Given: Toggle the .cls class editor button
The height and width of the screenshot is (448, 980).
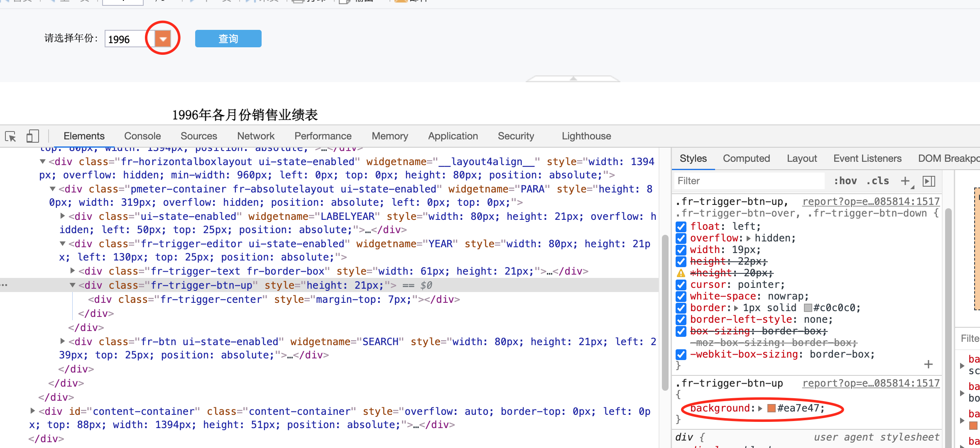Looking at the screenshot, I should click(x=877, y=181).
